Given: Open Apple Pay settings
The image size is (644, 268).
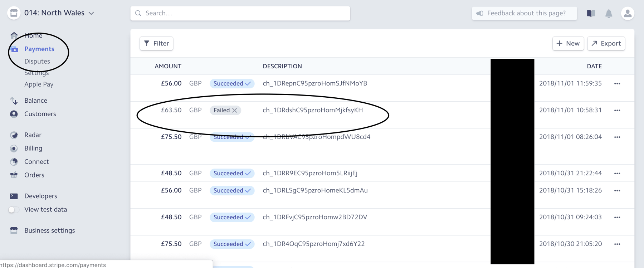Looking at the screenshot, I should click(x=39, y=84).
